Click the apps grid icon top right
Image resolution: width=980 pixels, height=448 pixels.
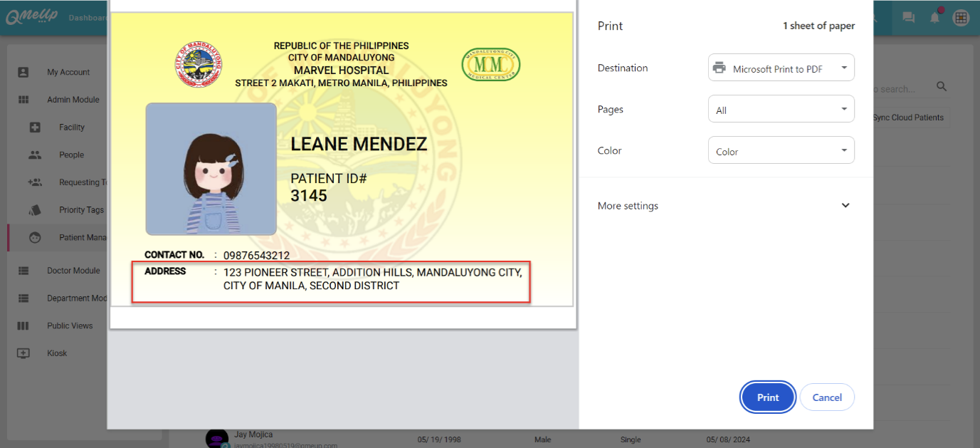pos(961,19)
